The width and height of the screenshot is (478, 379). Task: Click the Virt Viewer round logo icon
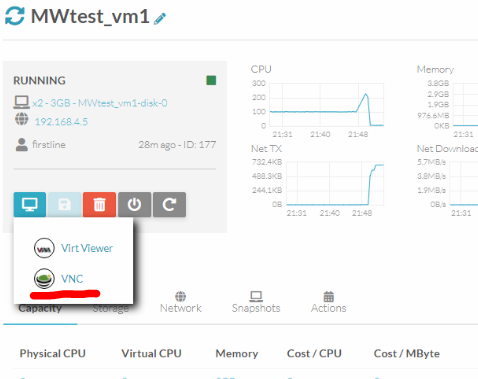click(44, 248)
